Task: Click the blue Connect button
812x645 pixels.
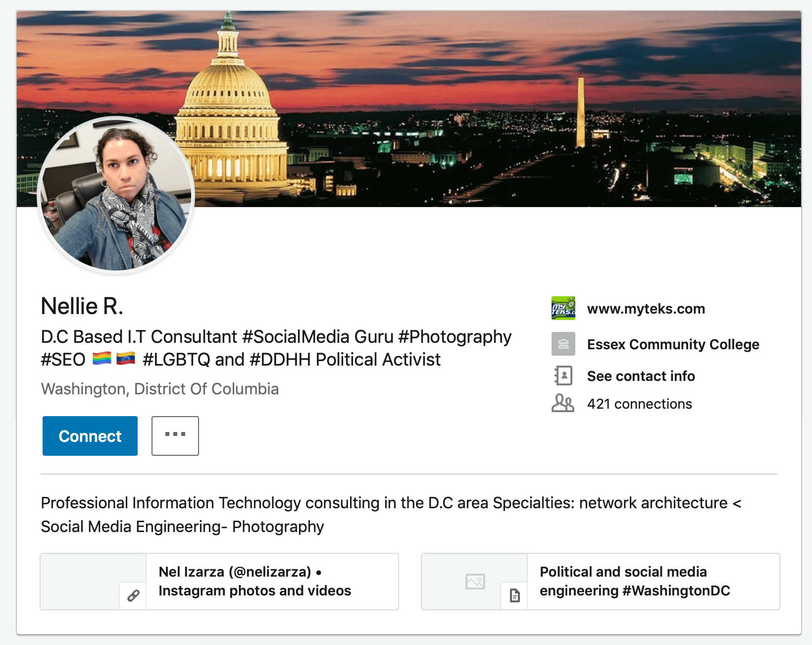Action: [90, 436]
